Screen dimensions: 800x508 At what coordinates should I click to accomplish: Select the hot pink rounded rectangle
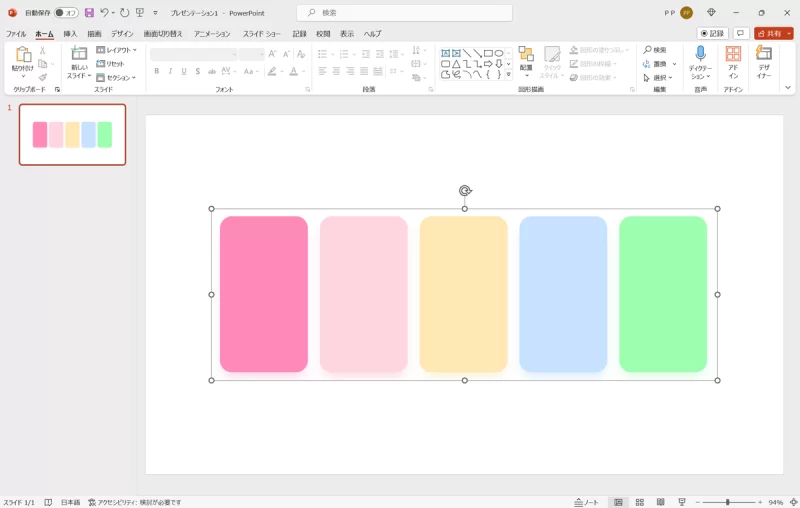pos(264,294)
